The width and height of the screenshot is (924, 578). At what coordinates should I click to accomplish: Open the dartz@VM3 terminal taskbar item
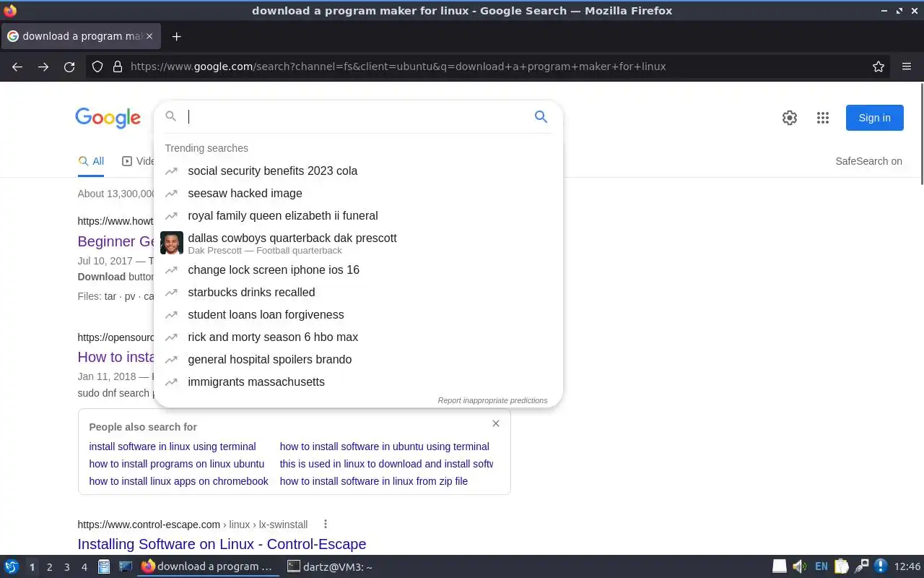[331, 566]
